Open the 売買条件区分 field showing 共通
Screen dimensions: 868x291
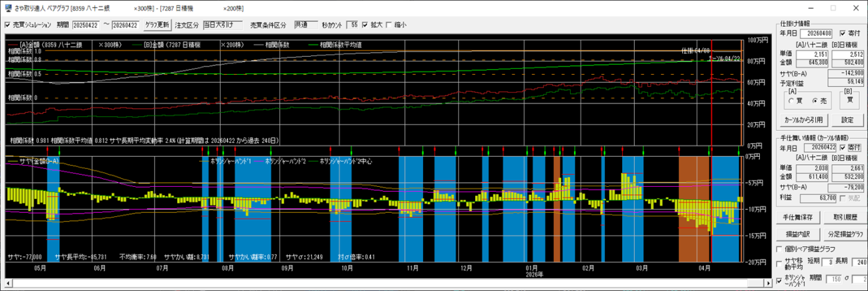coord(305,25)
